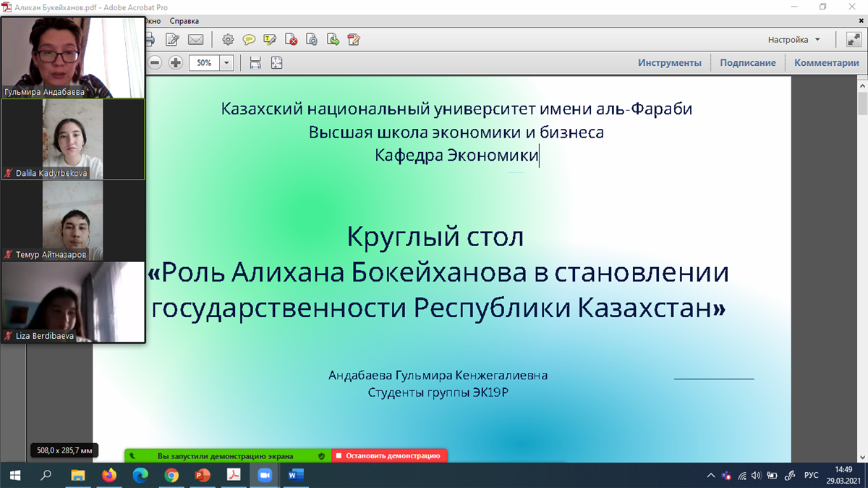Screen dimensions: 868x488
Task: Click the delete page red X icon
Action: click(x=292, y=40)
